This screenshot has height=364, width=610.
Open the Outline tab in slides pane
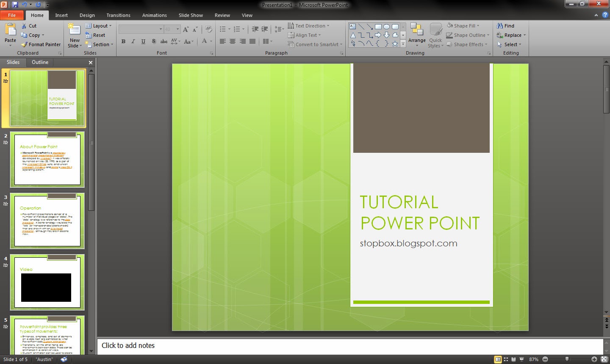pos(40,62)
